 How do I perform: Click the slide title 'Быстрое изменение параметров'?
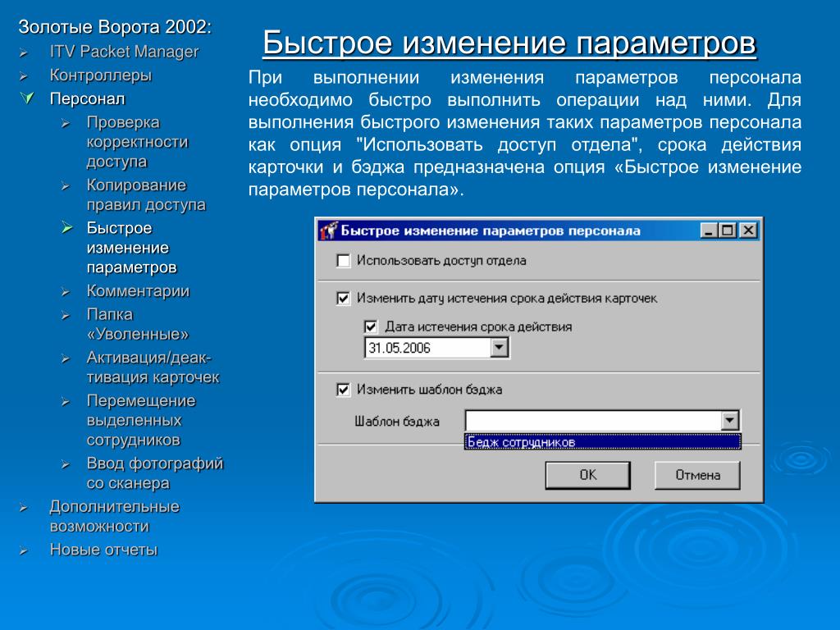pos(509,43)
